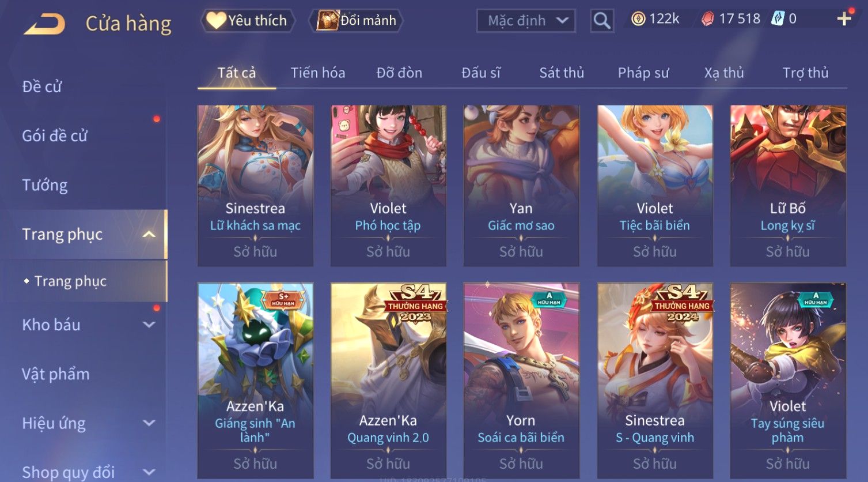Open the Mặc định sort dropdown

526,21
